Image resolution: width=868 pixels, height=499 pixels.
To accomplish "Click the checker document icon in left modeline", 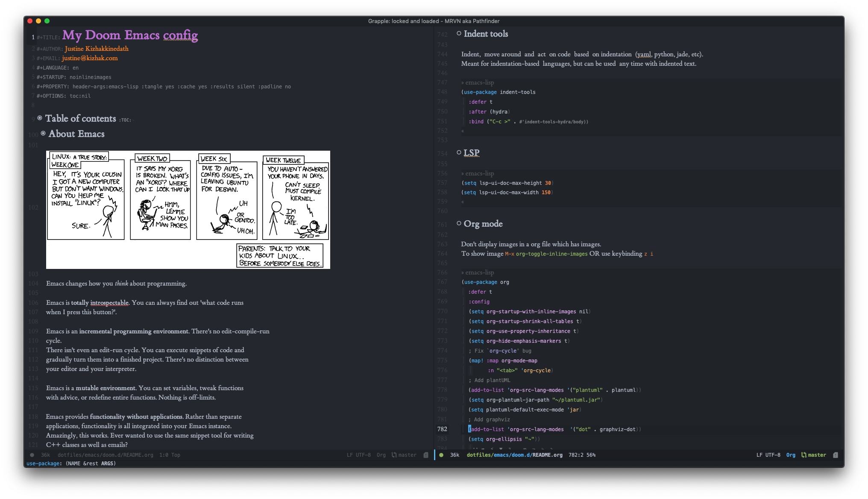I will coord(426,455).
